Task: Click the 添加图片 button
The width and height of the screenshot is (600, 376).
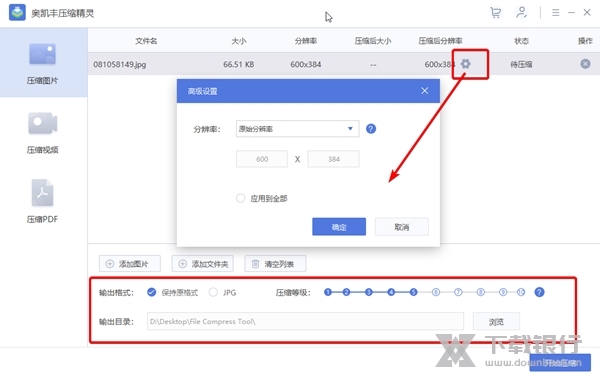Action: coord(130,264)
